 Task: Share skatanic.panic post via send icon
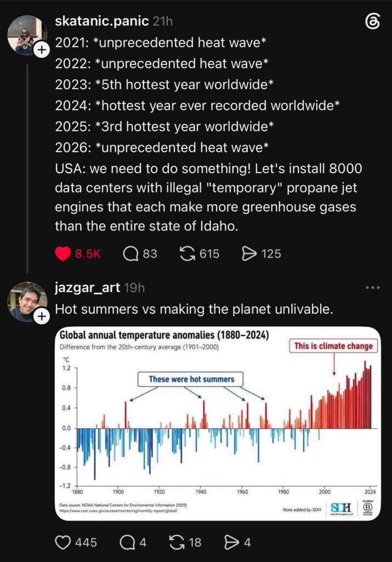pyautogui.click(x=249, y=254)
